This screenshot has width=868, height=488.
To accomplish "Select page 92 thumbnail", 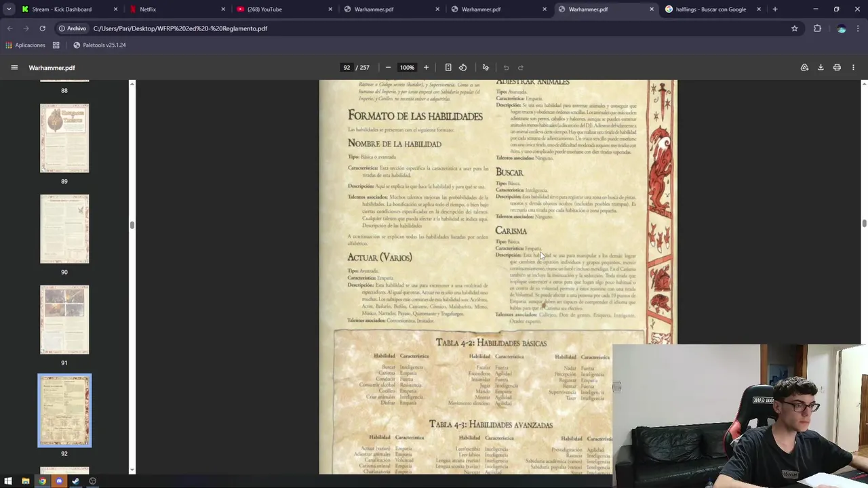I will pos(64,411).
